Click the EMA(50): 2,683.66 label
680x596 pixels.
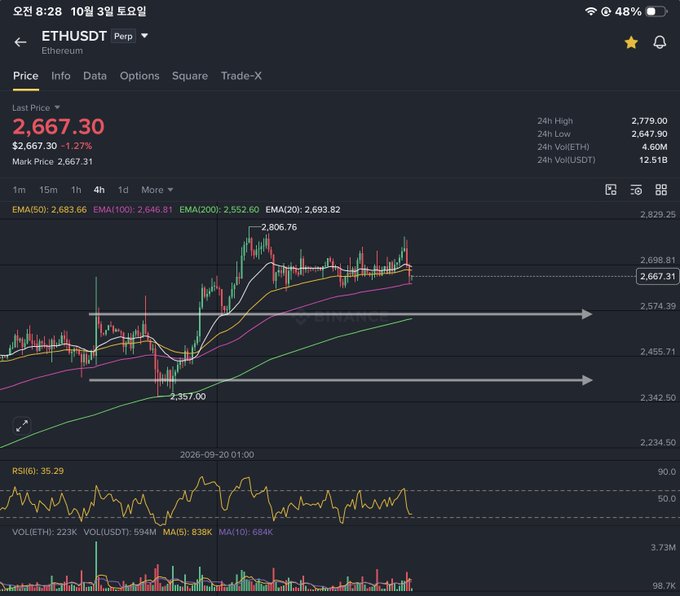49,210
